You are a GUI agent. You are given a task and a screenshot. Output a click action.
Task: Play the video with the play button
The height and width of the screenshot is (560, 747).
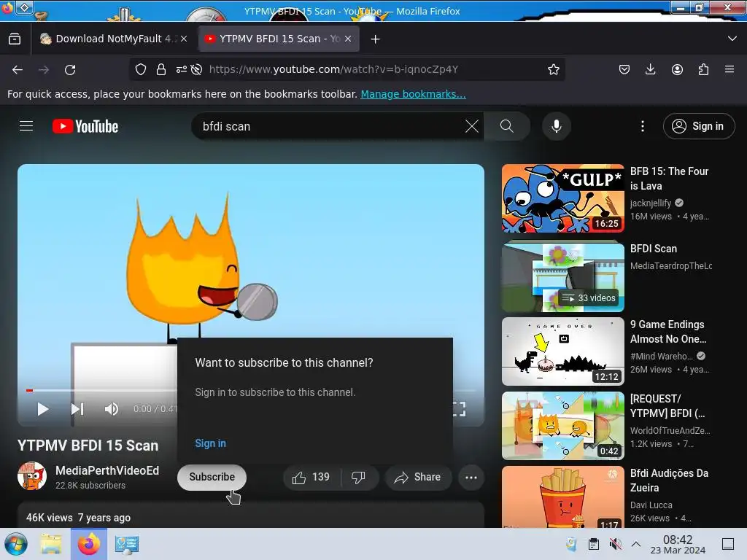tap(43, 409)
